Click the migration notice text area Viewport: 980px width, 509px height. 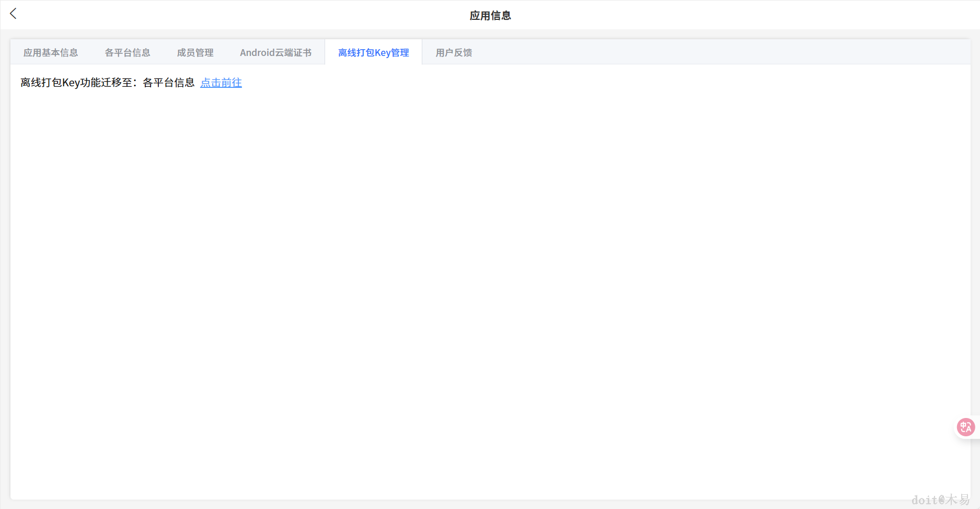107,83
